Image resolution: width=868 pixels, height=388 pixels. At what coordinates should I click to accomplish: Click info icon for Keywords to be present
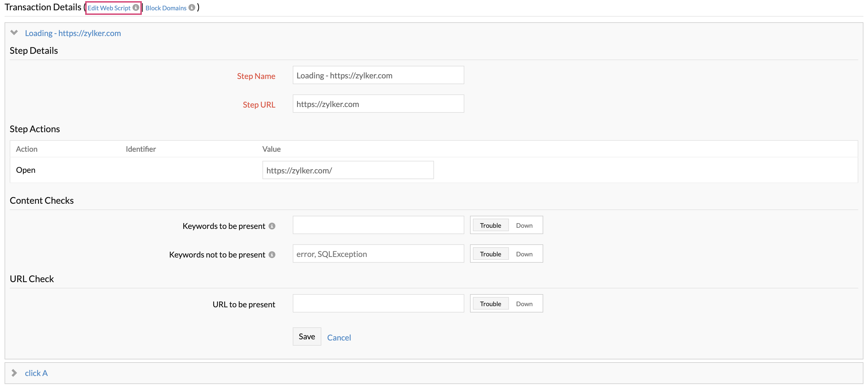click(272, 226)
